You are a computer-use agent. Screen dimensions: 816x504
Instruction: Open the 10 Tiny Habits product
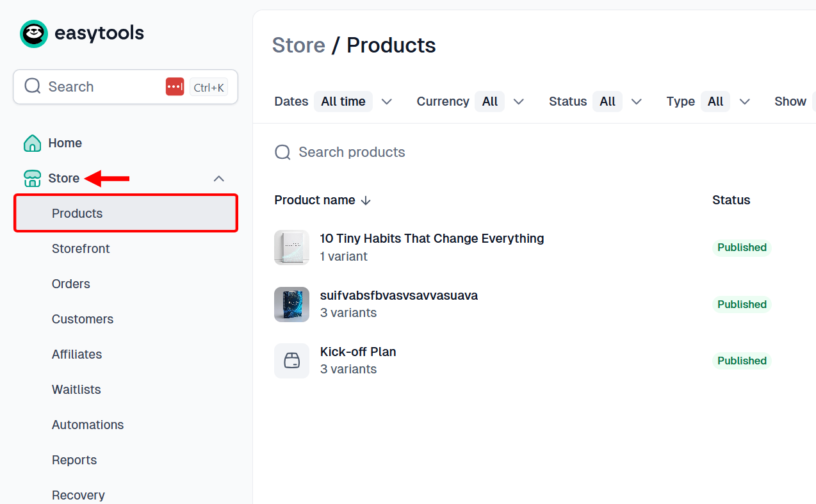432,238
